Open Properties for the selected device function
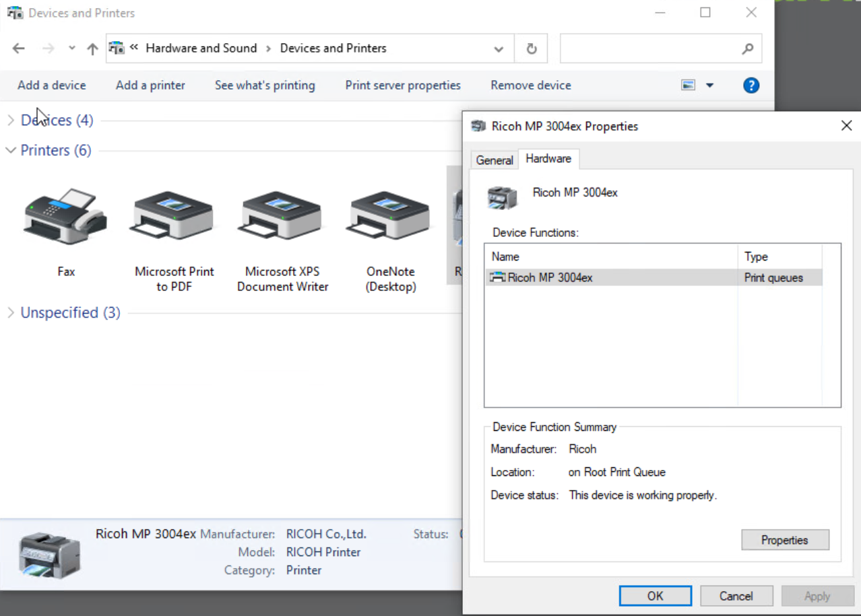The height and width of the screenshot is (616, 861). coord(784,539)
